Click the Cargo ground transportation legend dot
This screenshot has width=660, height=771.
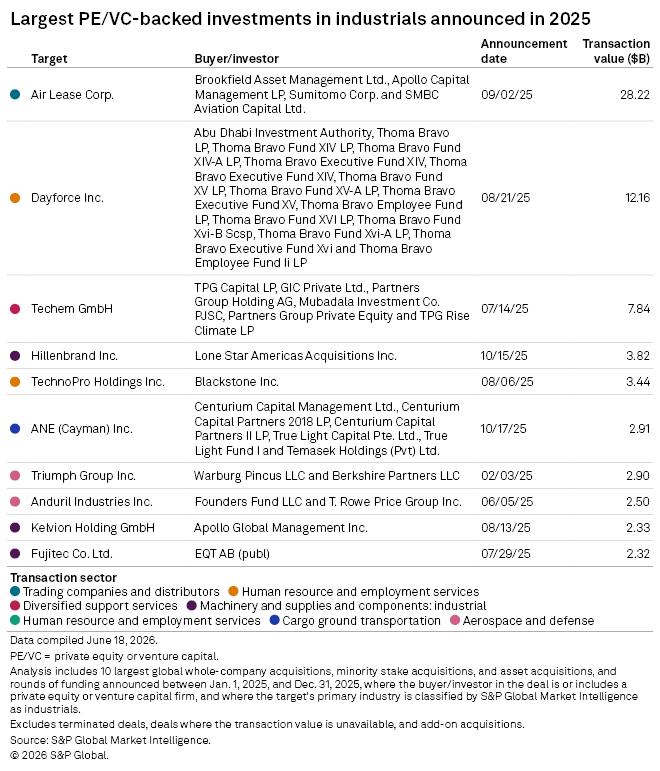[x=274, y=620]
